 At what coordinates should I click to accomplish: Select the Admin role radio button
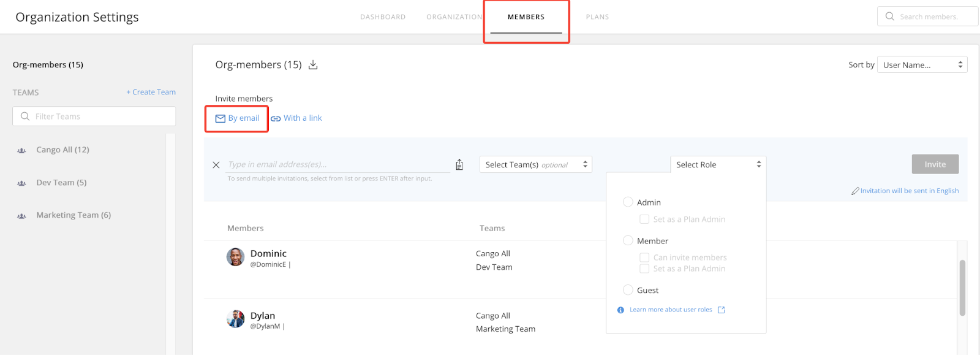(628, 202)
